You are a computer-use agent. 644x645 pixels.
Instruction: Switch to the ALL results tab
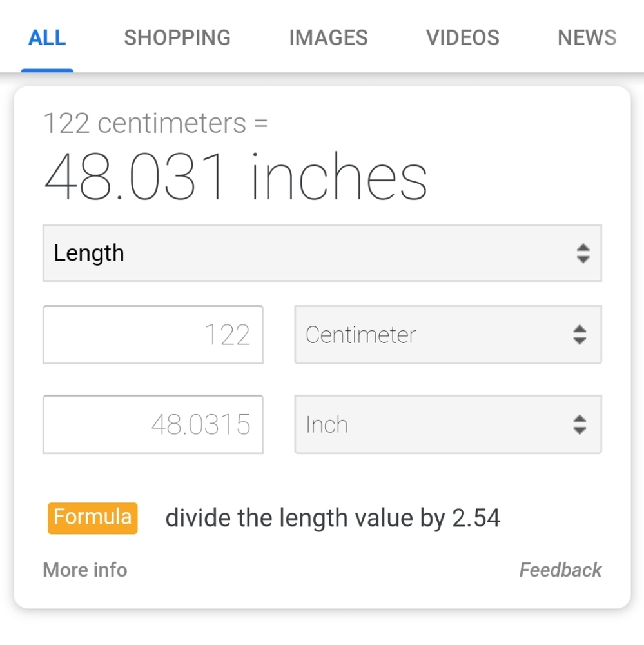click(47, 37)
